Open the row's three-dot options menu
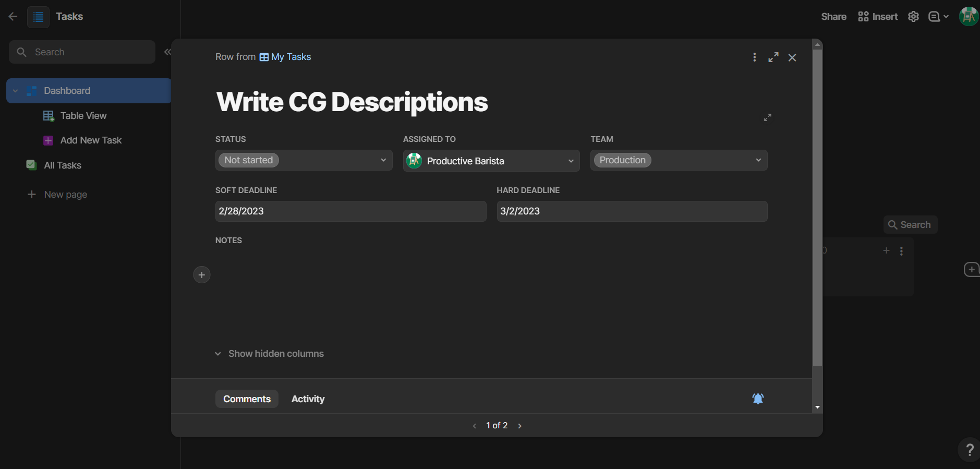 [x=754, y=57]
